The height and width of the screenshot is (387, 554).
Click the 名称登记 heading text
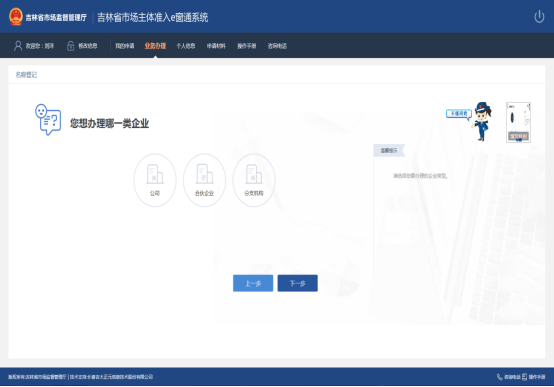click(x=26, y=75)
